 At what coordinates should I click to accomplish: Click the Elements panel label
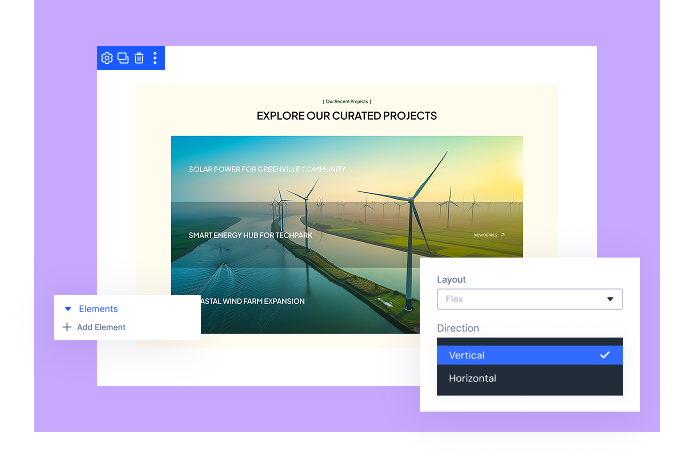point(98,309)
